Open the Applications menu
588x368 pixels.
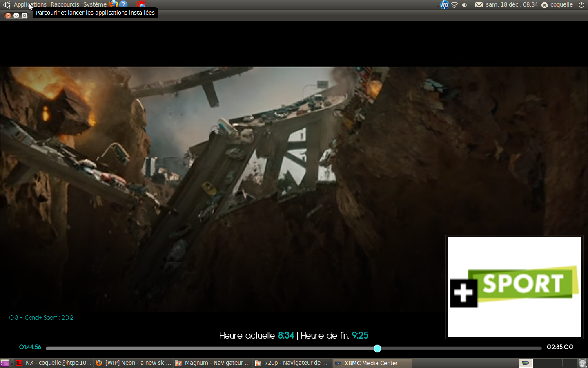point(30,4)
